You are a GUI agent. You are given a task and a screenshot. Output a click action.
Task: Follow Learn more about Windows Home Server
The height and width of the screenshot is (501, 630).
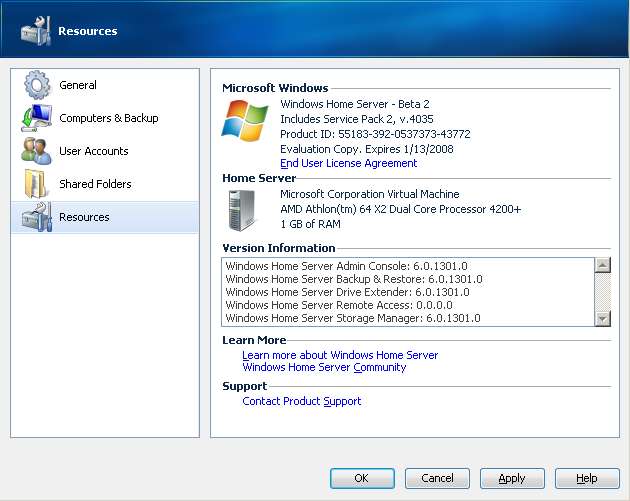click(340, 355)
